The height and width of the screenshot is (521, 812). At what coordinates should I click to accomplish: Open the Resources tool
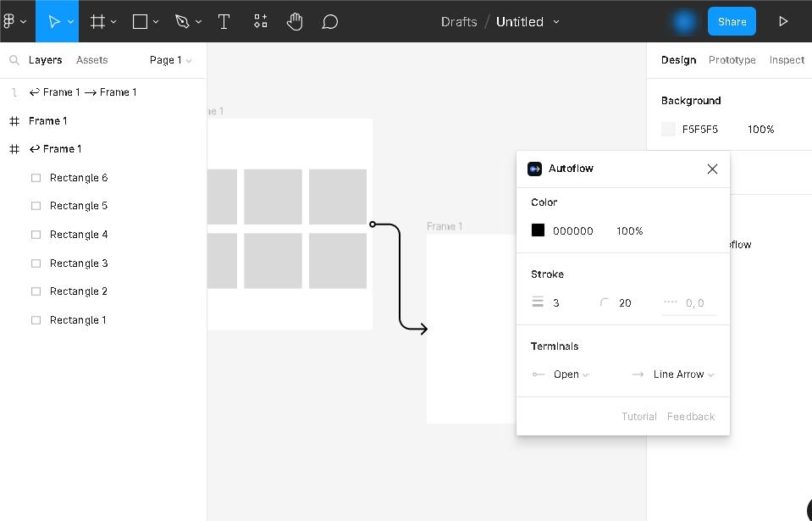[x=261, y=21]
